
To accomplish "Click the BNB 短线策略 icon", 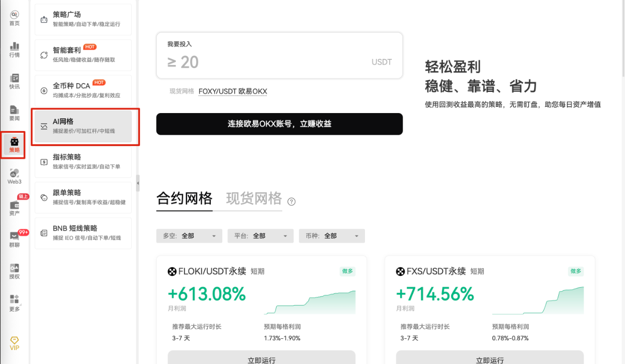I will click(44, 233).
